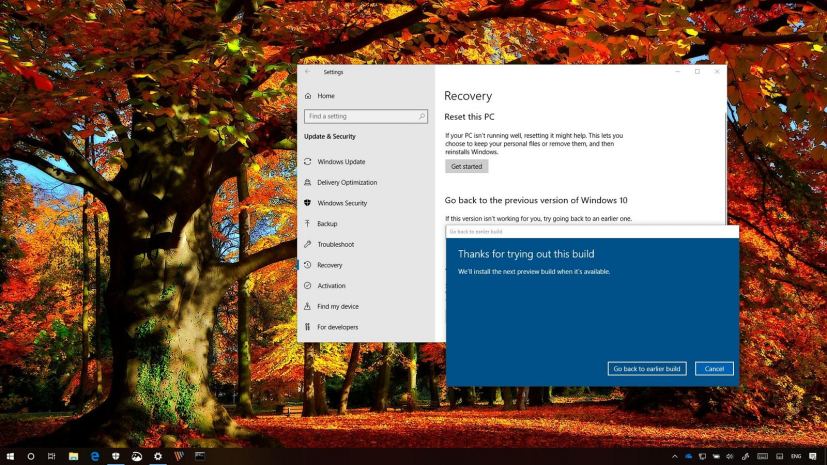Open File Explorer from the taskbar
This screenshot has width=827, height=465.
point(73,456)
